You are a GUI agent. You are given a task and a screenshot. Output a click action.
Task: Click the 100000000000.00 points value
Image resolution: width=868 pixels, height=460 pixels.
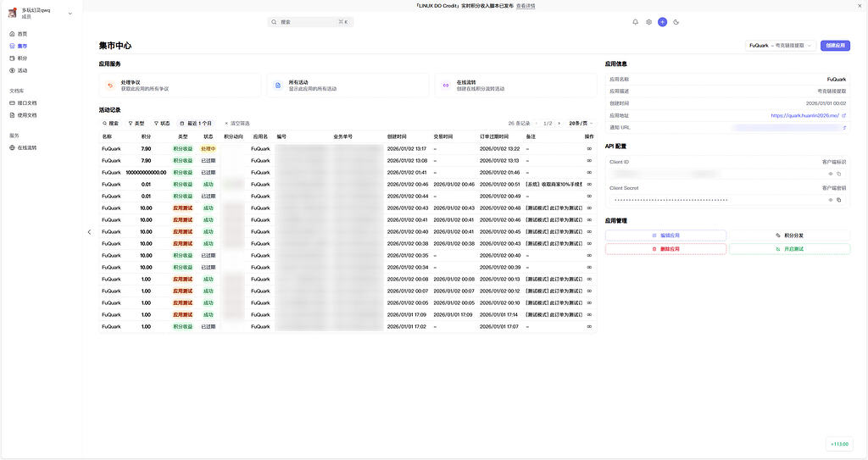146,173
